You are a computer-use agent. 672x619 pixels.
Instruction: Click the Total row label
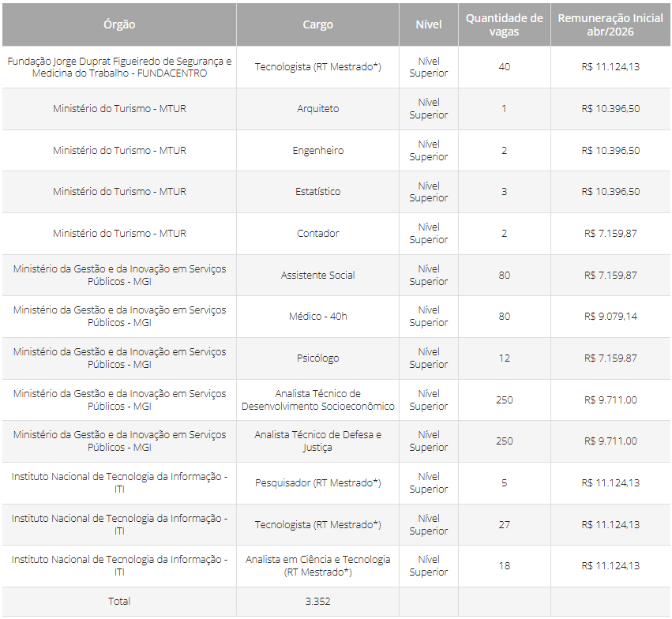pyautogui.click(x=119, y=602)
